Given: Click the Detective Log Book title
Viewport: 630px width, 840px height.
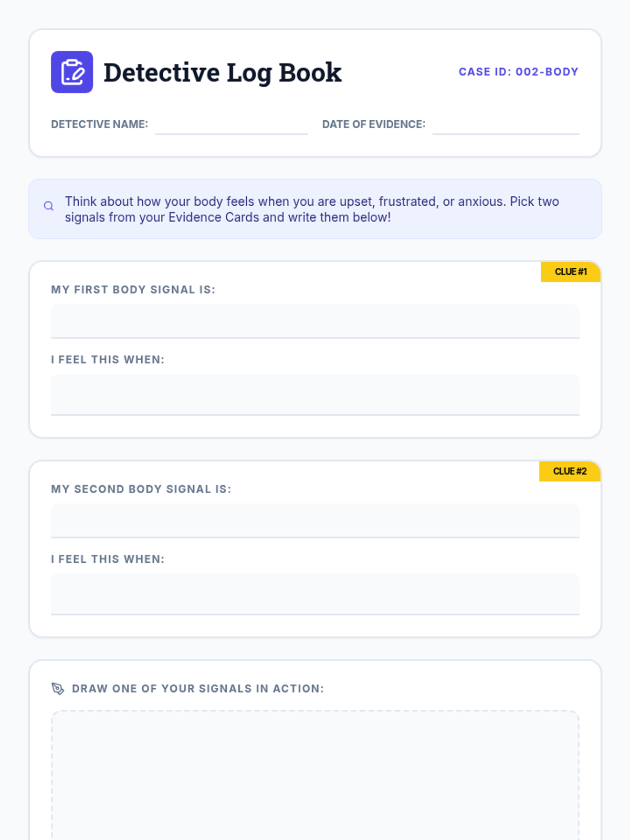Looking at the screenshot, I should pyautogui.click(x=223, y=72).
